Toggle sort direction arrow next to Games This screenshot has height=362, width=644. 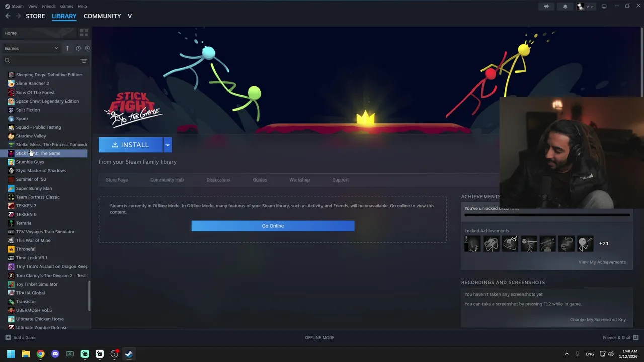tap(67, 48)
